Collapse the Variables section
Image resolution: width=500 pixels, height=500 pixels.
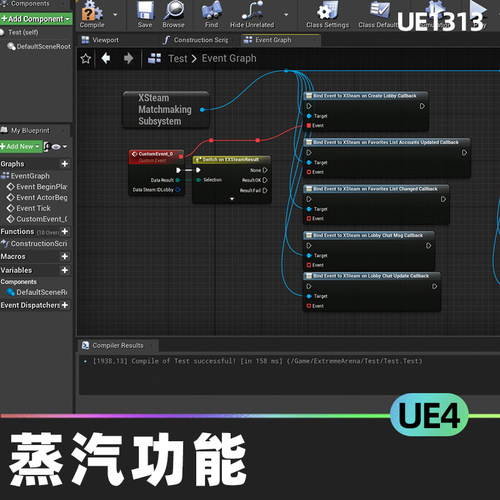coord(16,270)
